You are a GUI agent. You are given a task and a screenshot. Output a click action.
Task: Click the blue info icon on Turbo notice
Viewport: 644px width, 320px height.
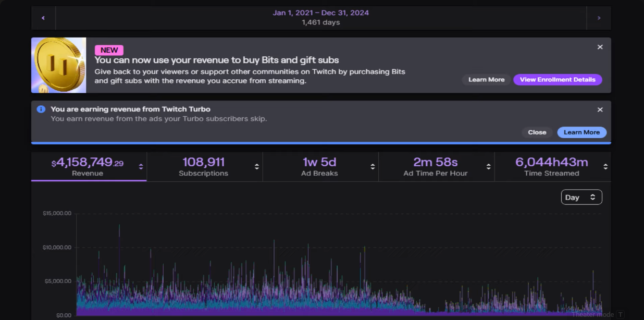(x=41, y=109)
